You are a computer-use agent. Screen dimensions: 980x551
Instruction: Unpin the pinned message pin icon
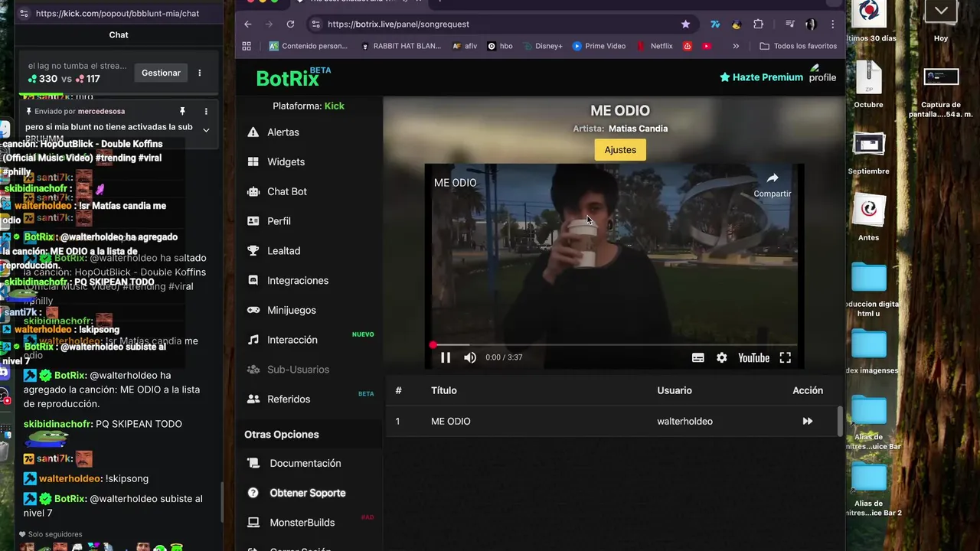tap(182, 111)
